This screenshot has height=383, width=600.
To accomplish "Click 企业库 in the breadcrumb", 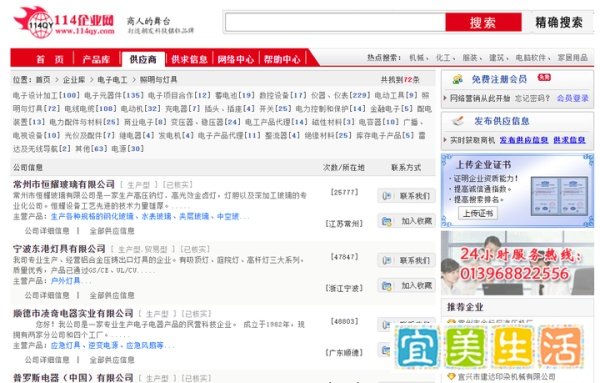I will (x=74, y=80).
